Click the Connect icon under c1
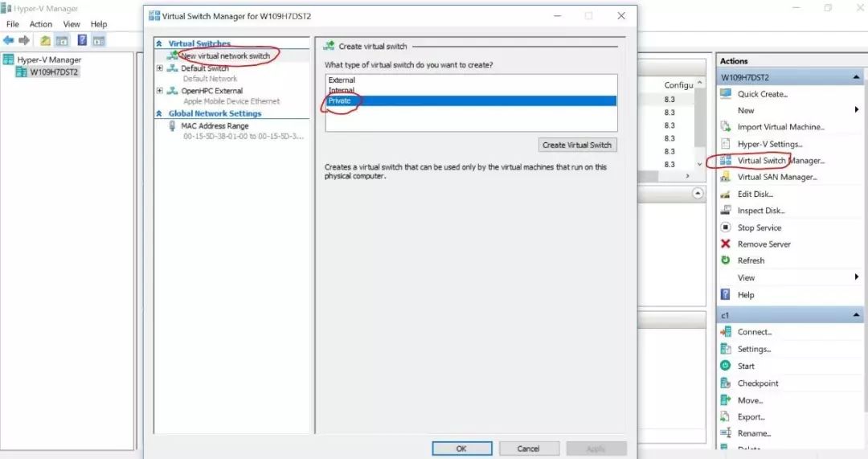The image size is (868, 459). pyautogui.click(x=725, y=332)
